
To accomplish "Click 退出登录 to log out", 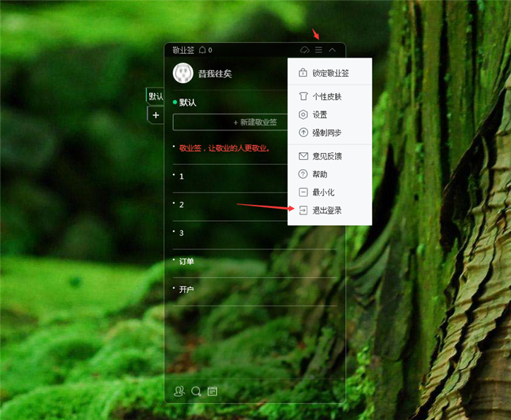I will 326,211.
